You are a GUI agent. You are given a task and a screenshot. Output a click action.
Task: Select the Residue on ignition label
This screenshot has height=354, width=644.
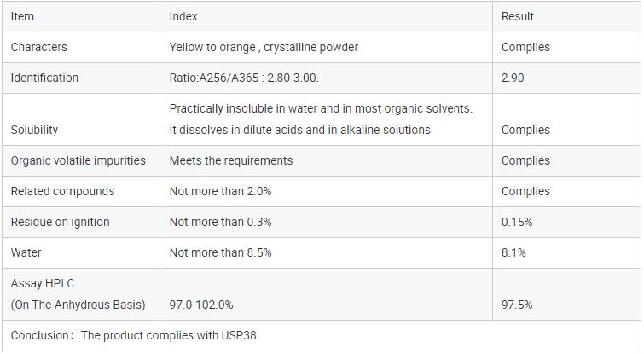(60, 222)
